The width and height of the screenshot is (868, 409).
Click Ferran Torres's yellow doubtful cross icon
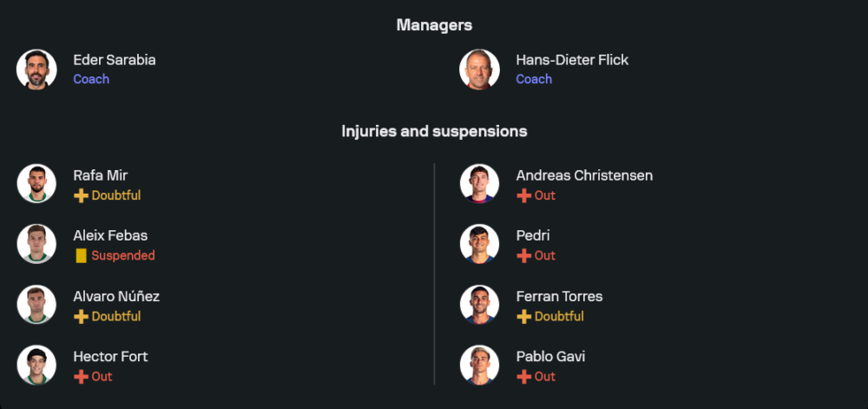[x=523, y=317]
